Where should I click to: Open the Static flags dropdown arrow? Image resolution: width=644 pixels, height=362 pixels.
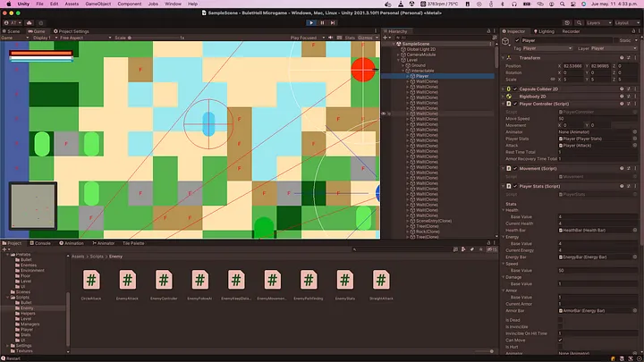point(636,40)
